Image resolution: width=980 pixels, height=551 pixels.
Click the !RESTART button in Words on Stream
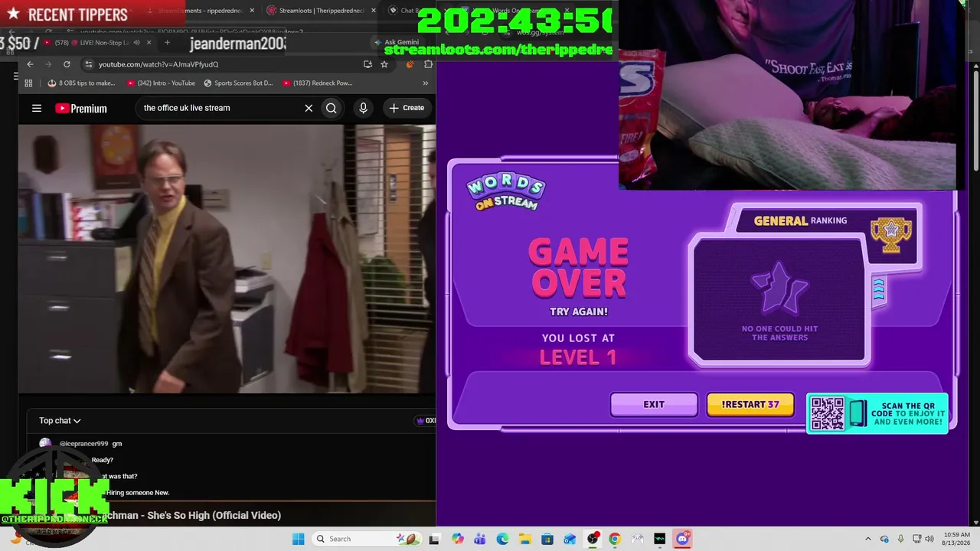[750, 405]
